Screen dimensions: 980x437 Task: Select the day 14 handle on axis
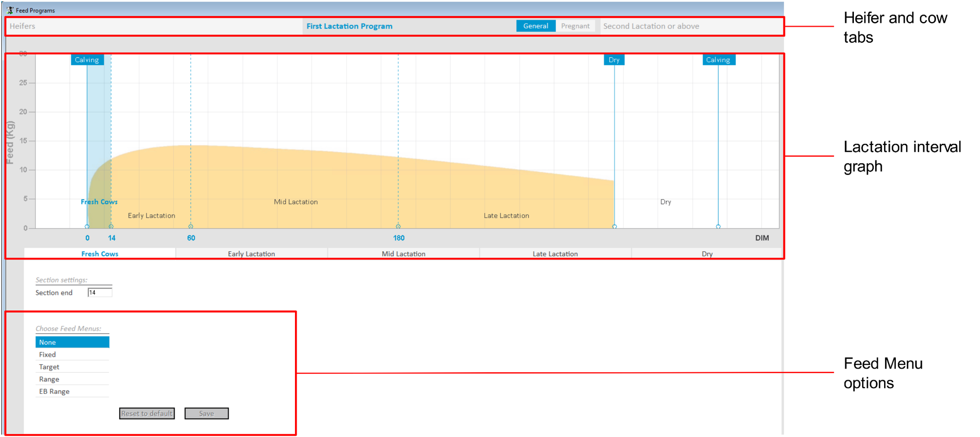[x=111, y=227]
